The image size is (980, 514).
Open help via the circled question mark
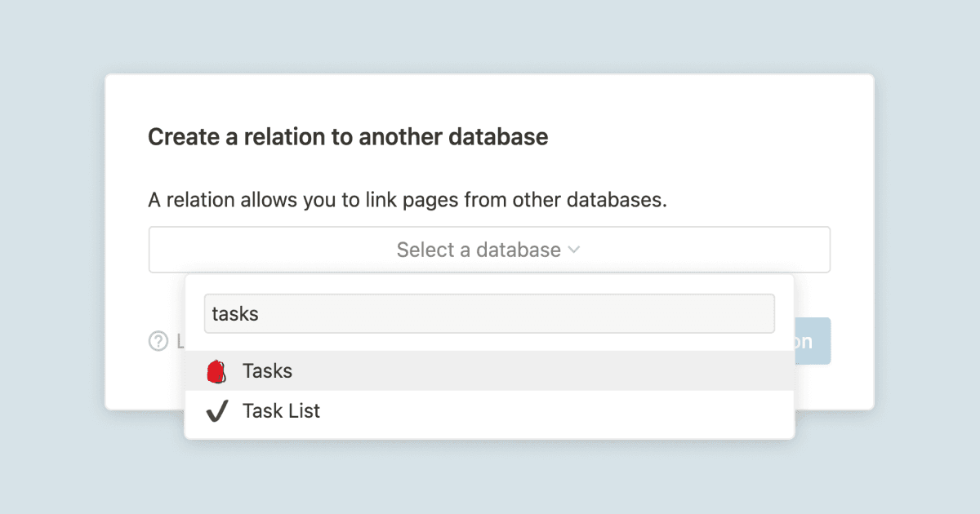click(157, 341)
